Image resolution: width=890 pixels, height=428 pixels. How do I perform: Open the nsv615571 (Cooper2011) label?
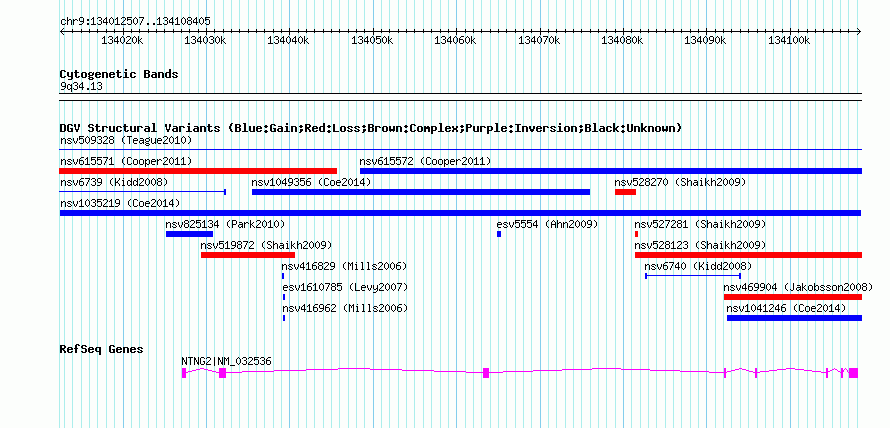tap(126, 161)
